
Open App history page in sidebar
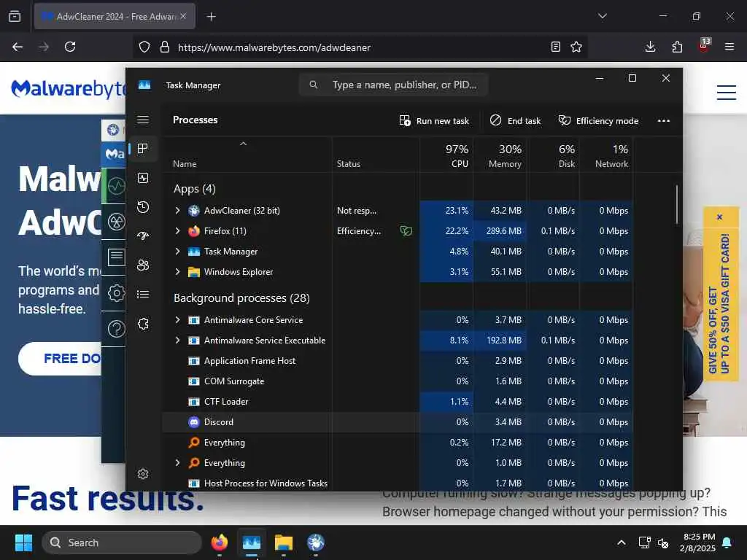click(143, 207)
